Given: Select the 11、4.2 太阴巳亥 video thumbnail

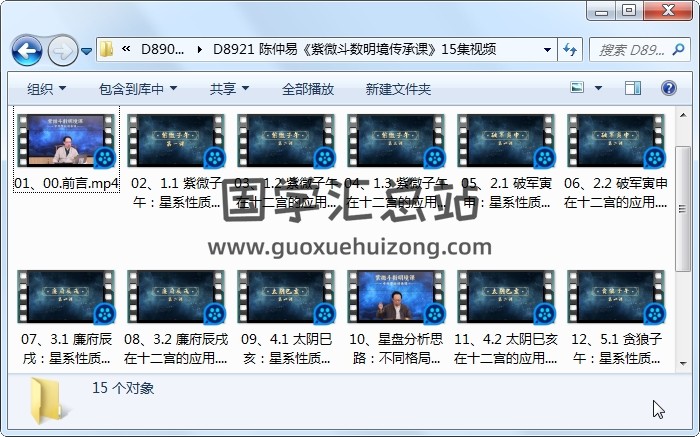Looking at the screenshot, I should pyautogui.click(x=506, y=296).
